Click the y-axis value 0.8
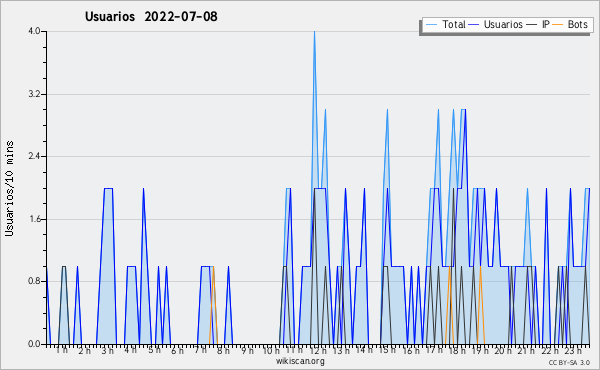 34,282
